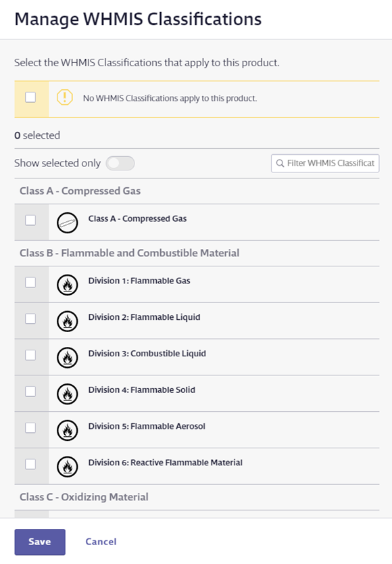The width and height of the screenshot is (392, 564).
Task: Click the Flammable Gas flame icon
Action: (68, 285)
